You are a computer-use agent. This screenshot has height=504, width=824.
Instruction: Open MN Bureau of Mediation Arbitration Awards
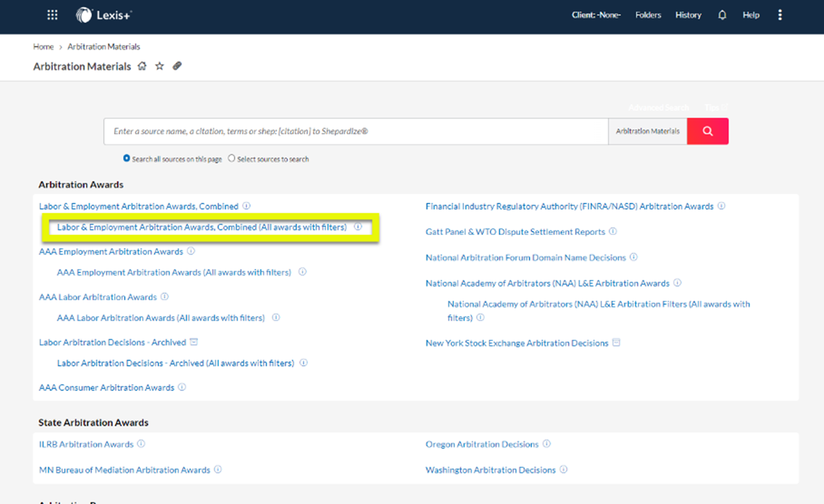click(x=124, y=470)
